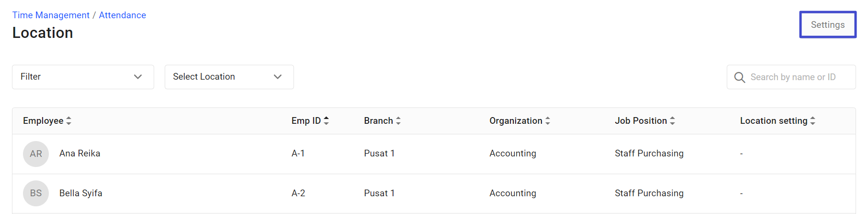Expand the Filter chevron arrow
Screen dimensions: 868x214
138,77
